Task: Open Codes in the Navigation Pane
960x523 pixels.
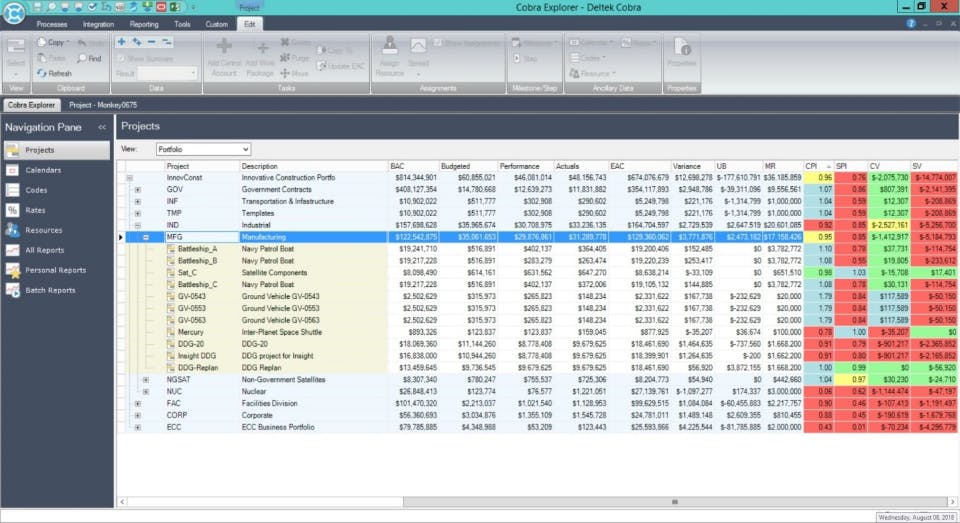Action: point(36,190)
